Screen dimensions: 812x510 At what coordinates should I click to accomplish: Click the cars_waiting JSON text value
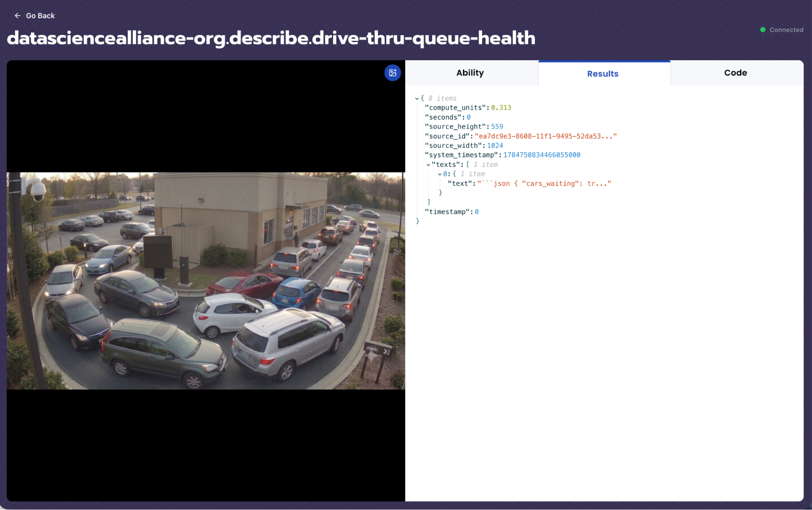pyautogui.click(x=544, y=184)
